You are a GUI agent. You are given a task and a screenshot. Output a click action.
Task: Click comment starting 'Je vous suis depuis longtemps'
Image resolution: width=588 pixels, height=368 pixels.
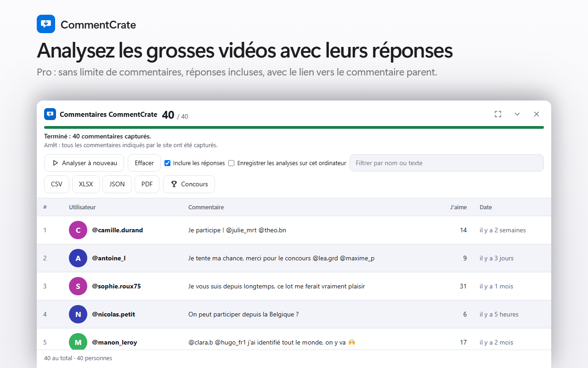pos(277,286)
